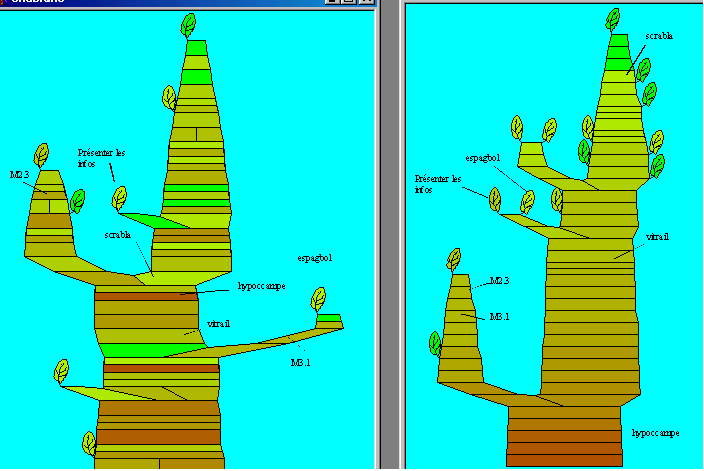
Task: Click 'Présenter les infos' in right window
Action: tap(438, 184)
